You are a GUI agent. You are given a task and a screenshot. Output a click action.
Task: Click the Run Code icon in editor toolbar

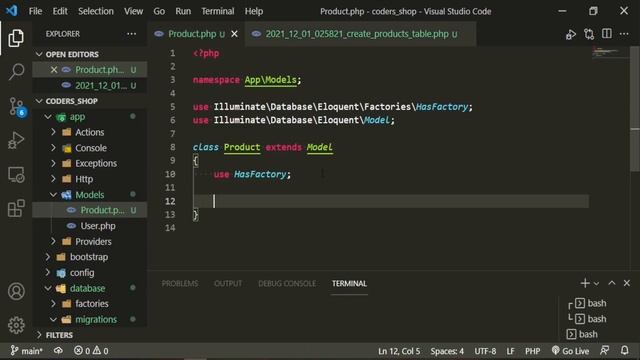point(571,34)
